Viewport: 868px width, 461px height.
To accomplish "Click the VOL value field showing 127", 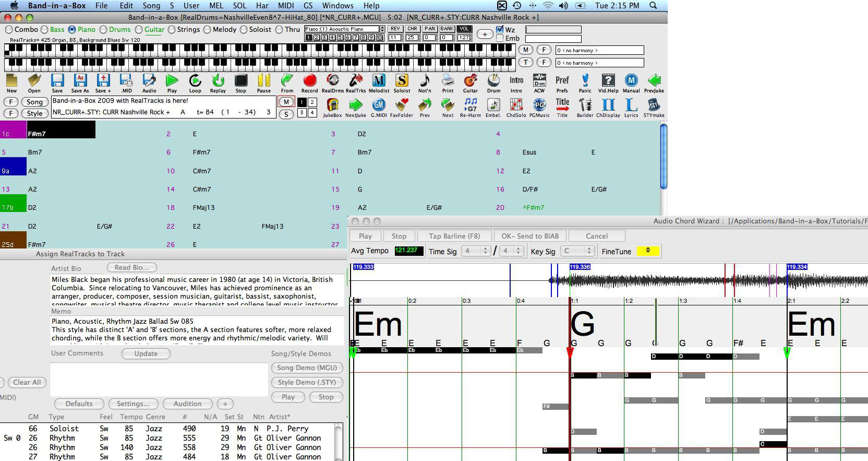I will (x=464, y=38).
